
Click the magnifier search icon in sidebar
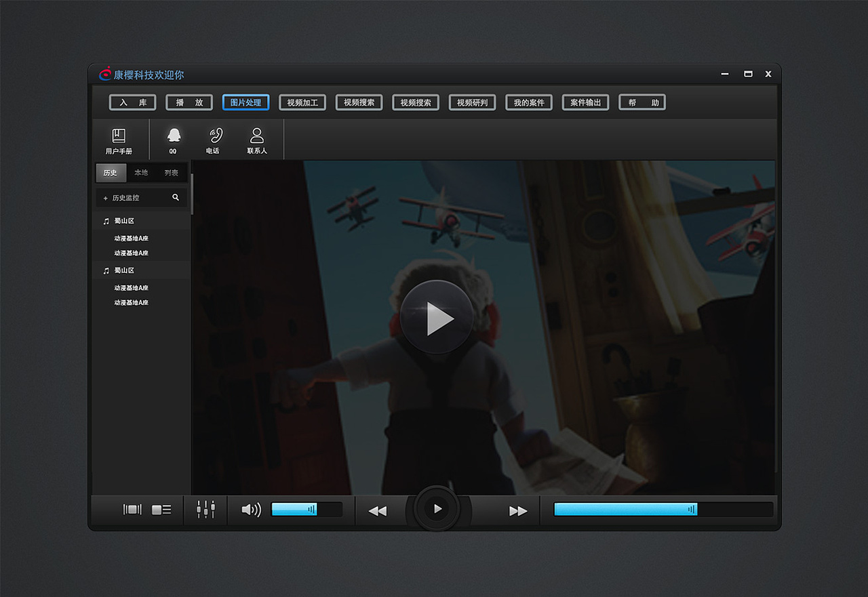(x=176, y=197)
